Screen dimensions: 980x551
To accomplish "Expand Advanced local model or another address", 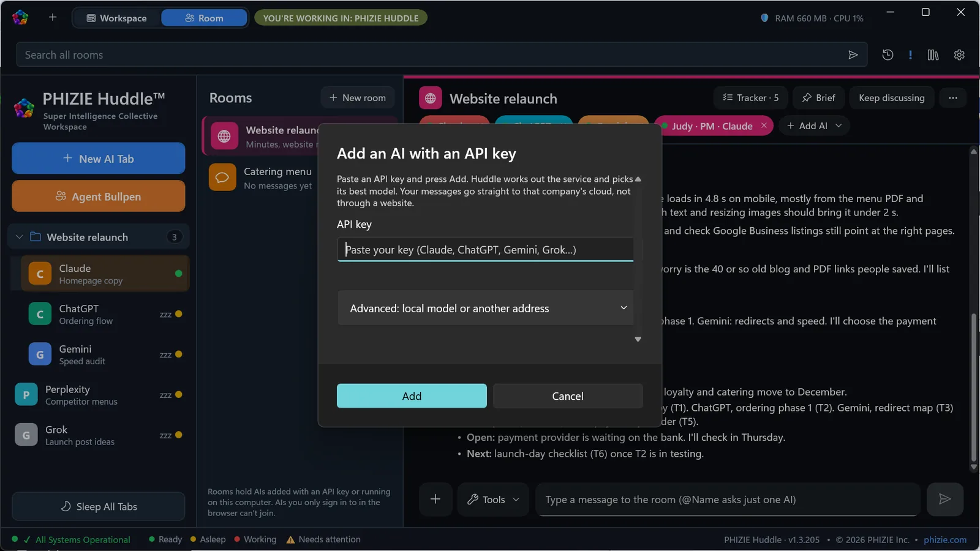I will pos(486,308).
